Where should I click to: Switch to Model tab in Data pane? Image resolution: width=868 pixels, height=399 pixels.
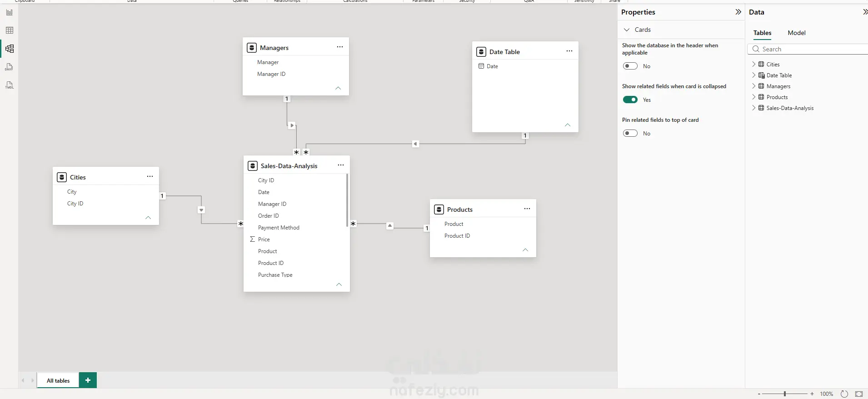[x=797, y=33]
